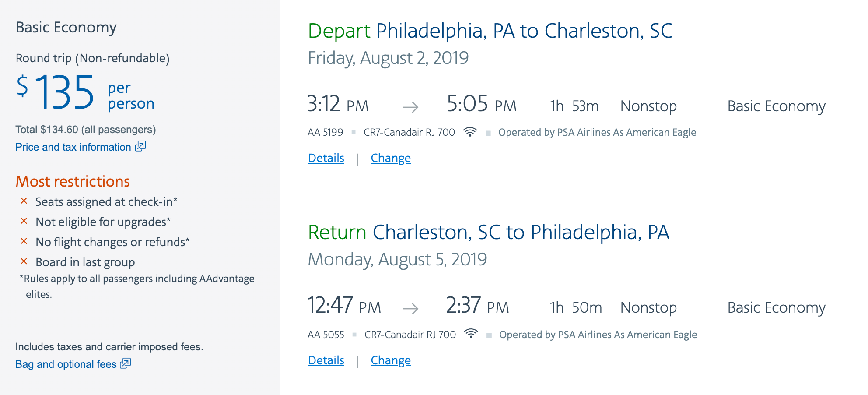Screen dimensions: 868x395
Task: Click the X icon beside Not eligible for upgrades
Action: pos(24,221)
